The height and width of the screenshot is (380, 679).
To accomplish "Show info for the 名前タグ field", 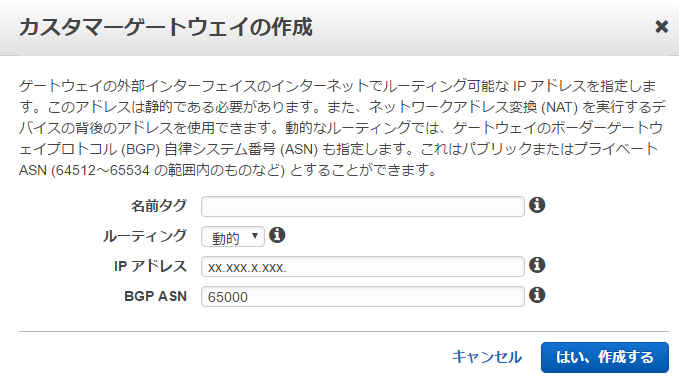I will click(537, 205).
